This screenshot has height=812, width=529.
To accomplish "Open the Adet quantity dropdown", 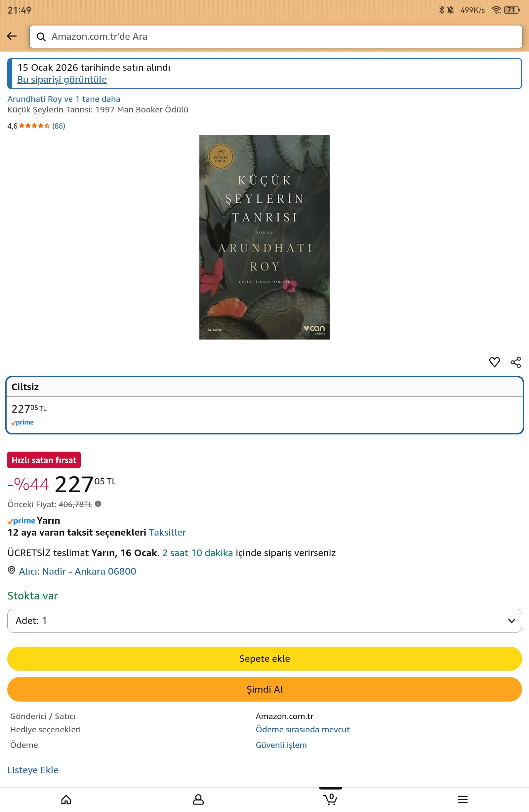I will (x=264, y=621).
